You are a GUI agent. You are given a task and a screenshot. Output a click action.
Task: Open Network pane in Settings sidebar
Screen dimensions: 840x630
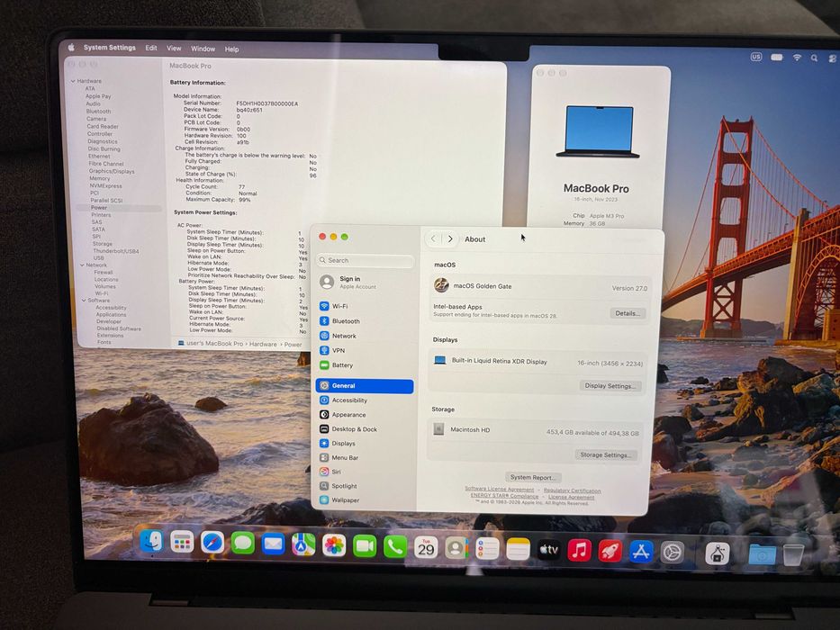(x=365, y=336)
